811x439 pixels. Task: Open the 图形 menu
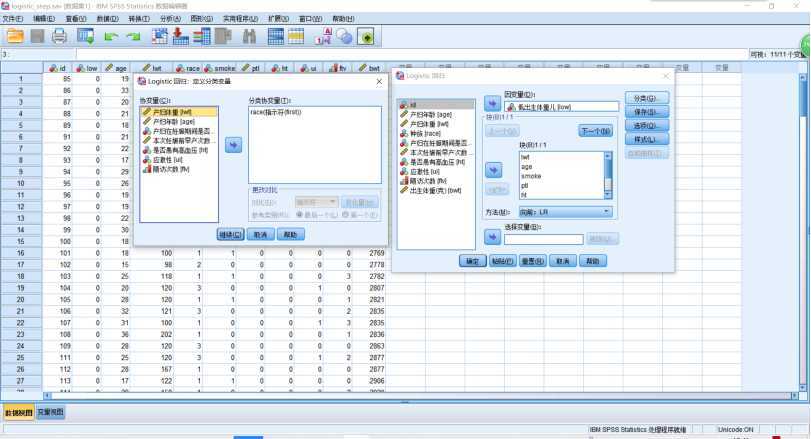pyautogui.click(x=202, y=19)
